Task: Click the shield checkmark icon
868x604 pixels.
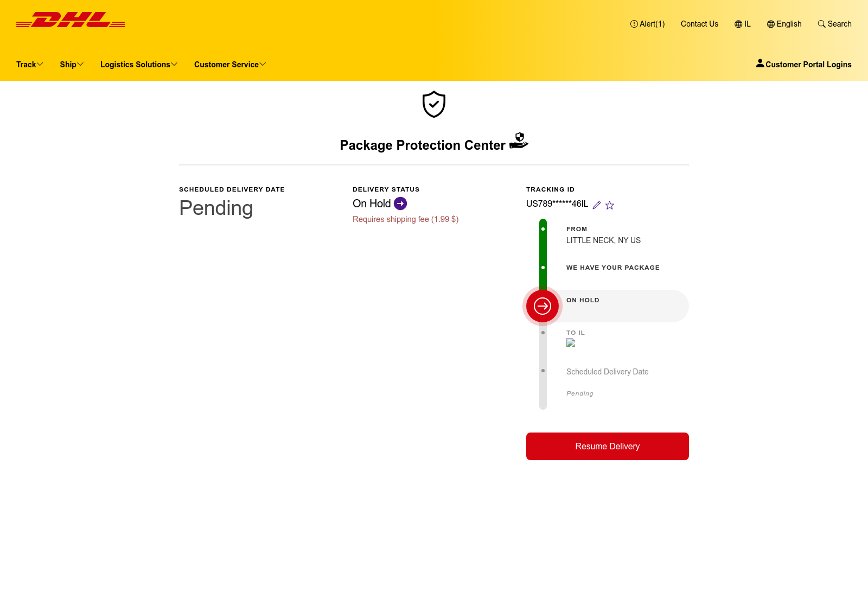Action: pos(434,104)
